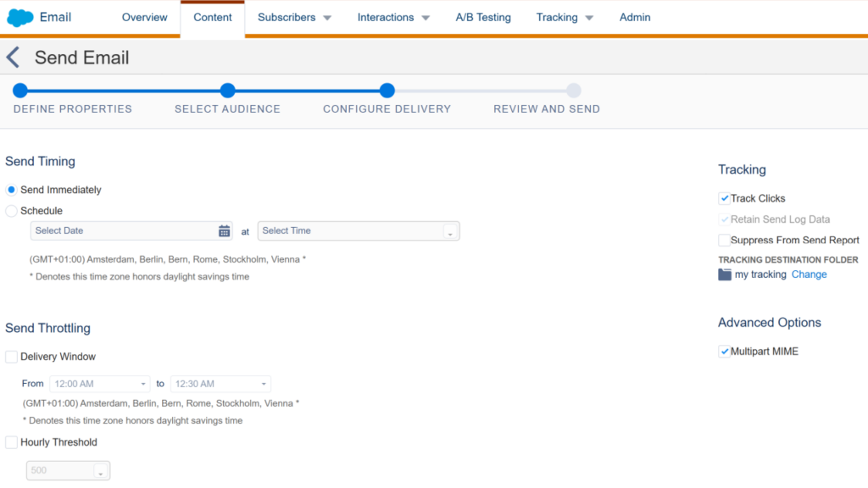Click the Select Audience step circle
The height and width of the screenshot is (488, 868).
[x=227, y=90]
